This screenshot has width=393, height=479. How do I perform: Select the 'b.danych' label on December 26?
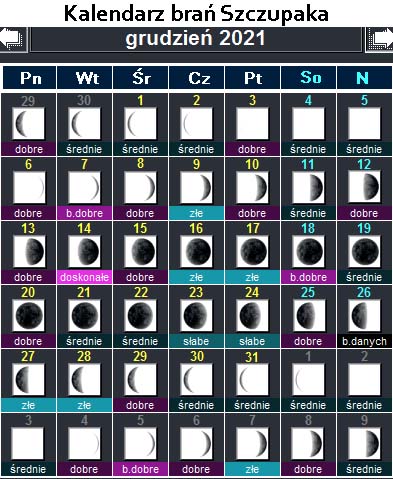click(x=364, y=341)
